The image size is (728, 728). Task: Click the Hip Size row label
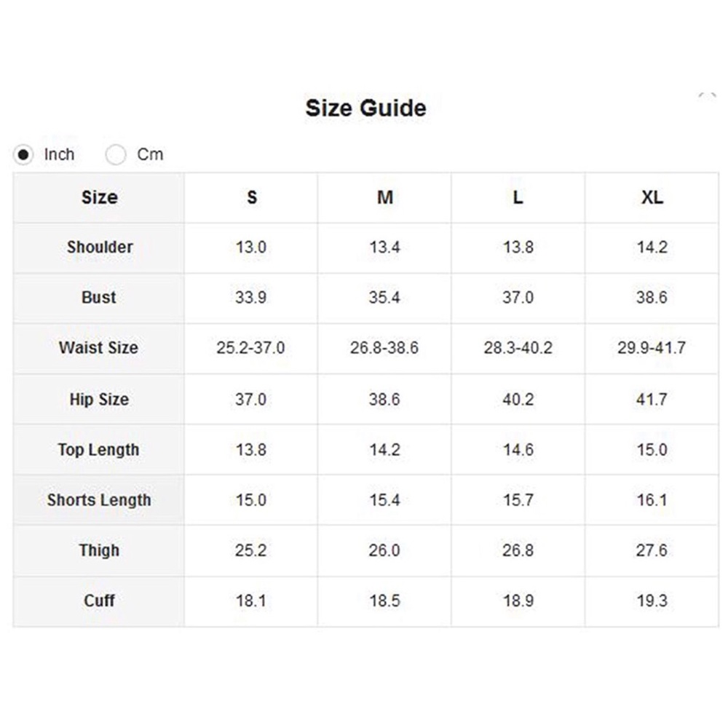(x=99, y=399)
